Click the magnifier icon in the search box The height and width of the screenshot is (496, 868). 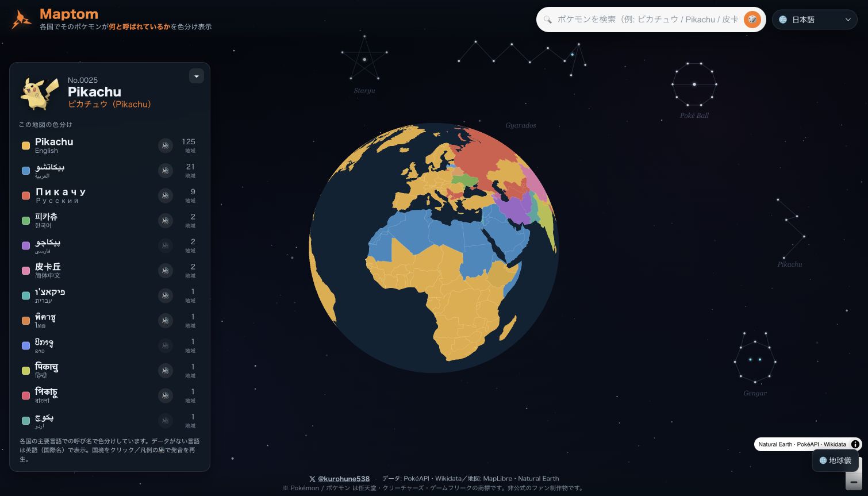(548, 20)
